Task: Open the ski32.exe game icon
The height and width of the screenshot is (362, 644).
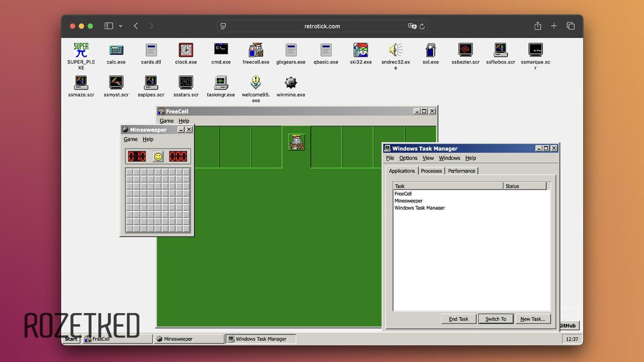Action: point(361,50)
